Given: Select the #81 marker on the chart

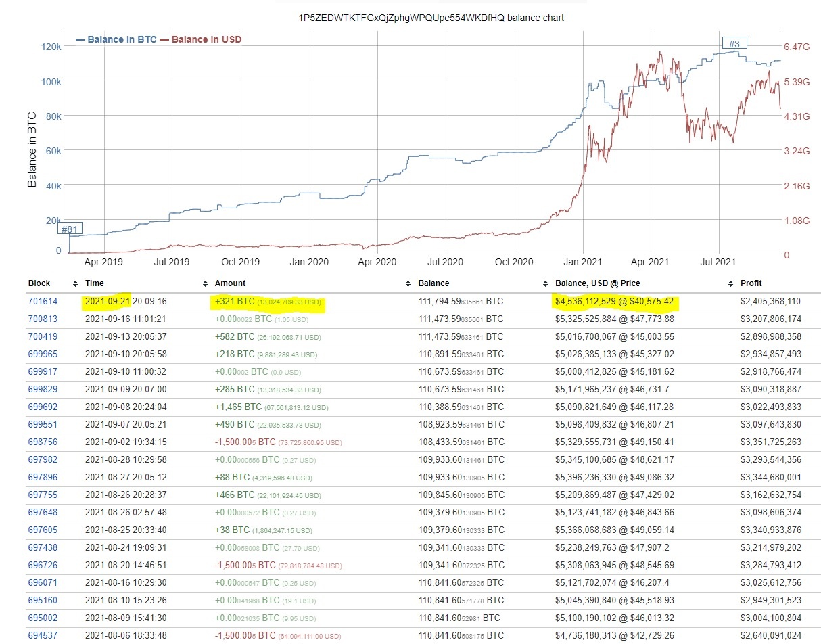Looking at the screenshot, I should (x=70, y=229).
